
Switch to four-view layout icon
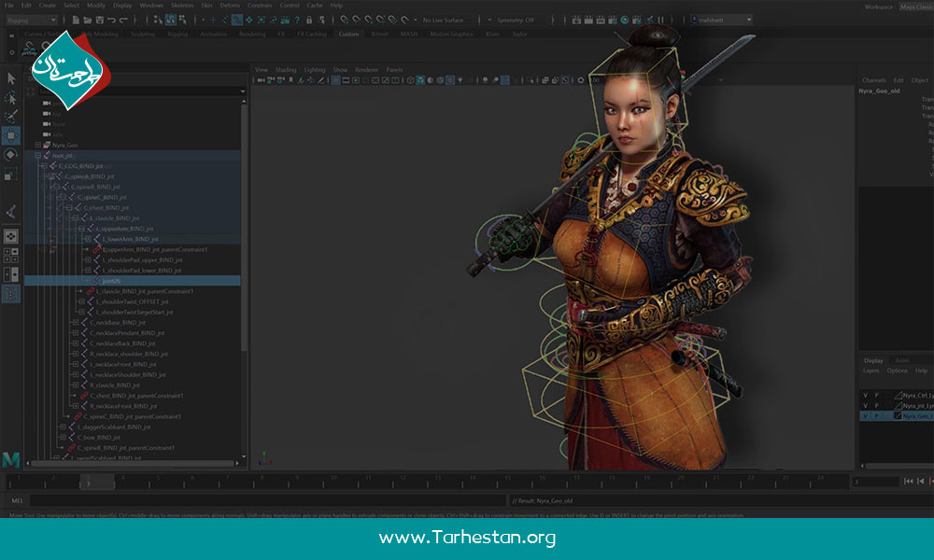click(x=10, y=256)
